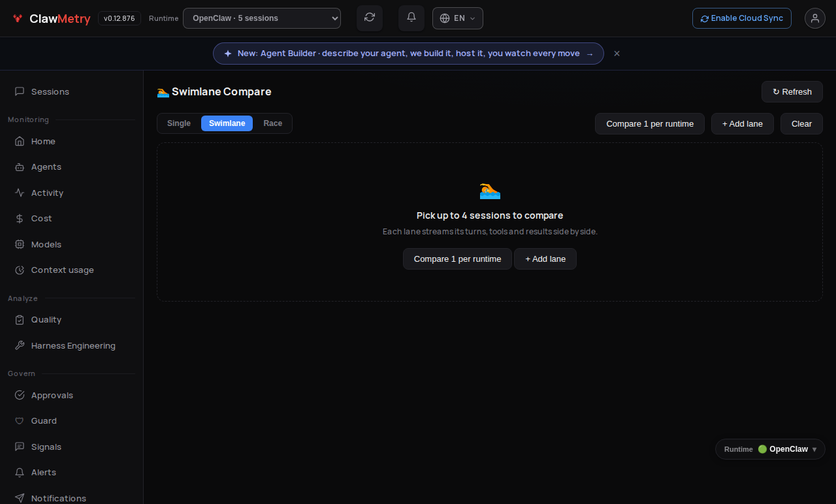
Task: Open the notifications bell icon
Action: [411, 18]
